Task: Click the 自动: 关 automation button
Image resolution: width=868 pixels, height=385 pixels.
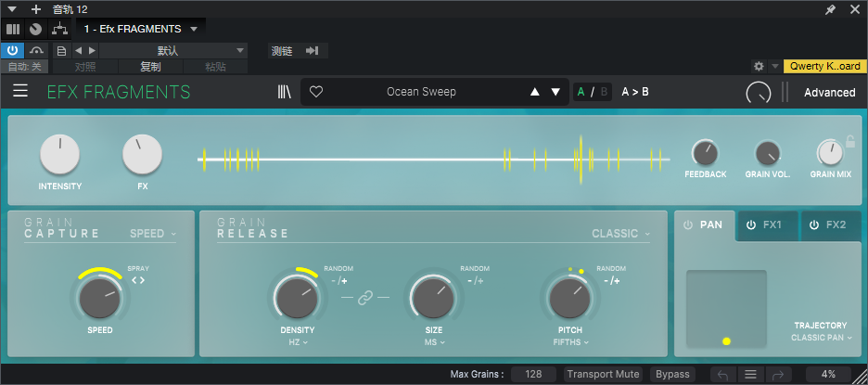Action: pos(24,67)
